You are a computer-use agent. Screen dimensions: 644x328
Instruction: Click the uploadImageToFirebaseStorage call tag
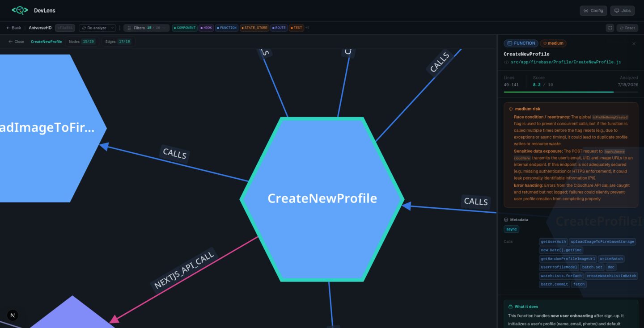[602, 242]
